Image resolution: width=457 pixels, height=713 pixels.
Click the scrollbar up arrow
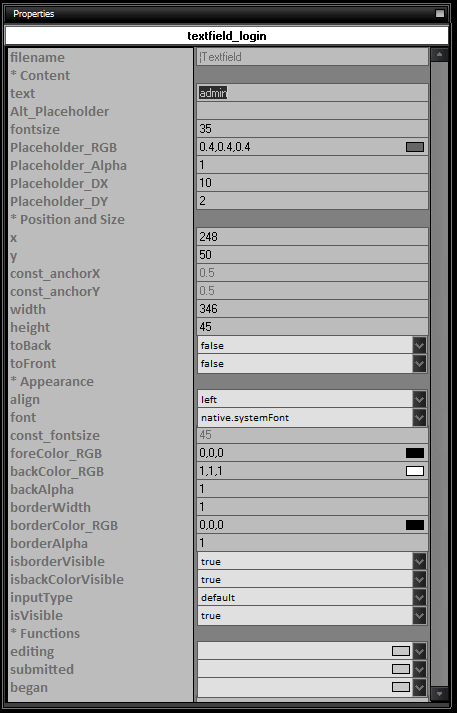(439, 55)
